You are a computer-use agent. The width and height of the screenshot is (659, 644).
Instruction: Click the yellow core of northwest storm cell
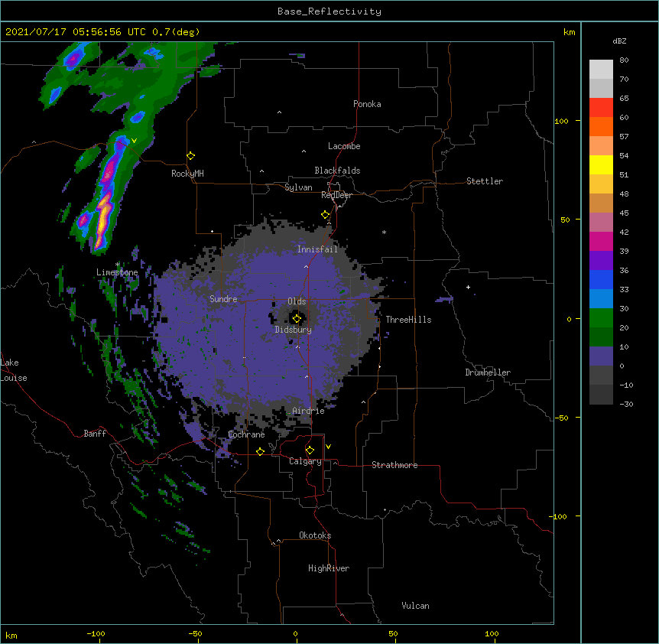coord(103,220)
